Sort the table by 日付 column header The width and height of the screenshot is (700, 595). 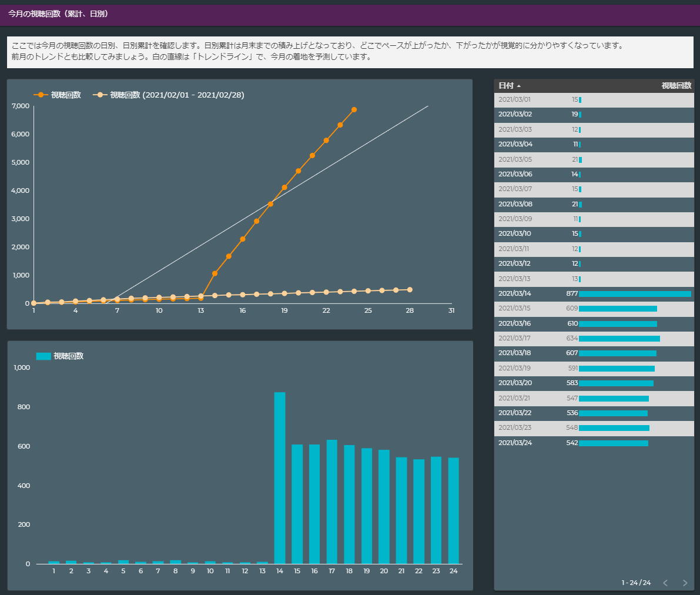point(505,86)
